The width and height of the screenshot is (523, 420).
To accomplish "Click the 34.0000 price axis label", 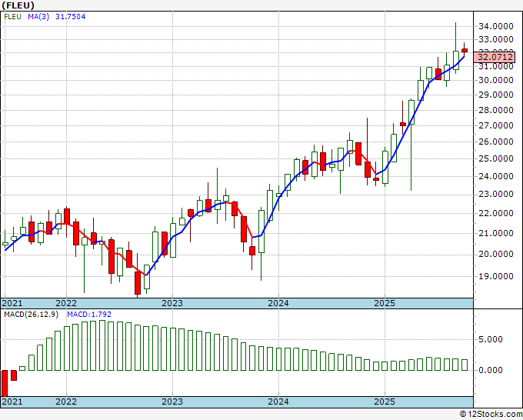I will pos(495,26).
